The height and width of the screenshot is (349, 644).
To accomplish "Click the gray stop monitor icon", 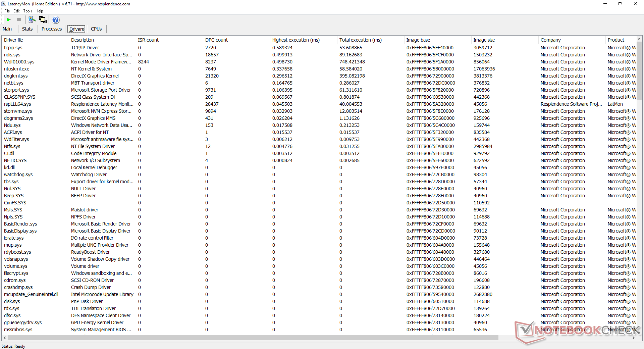I will [19, 20].
